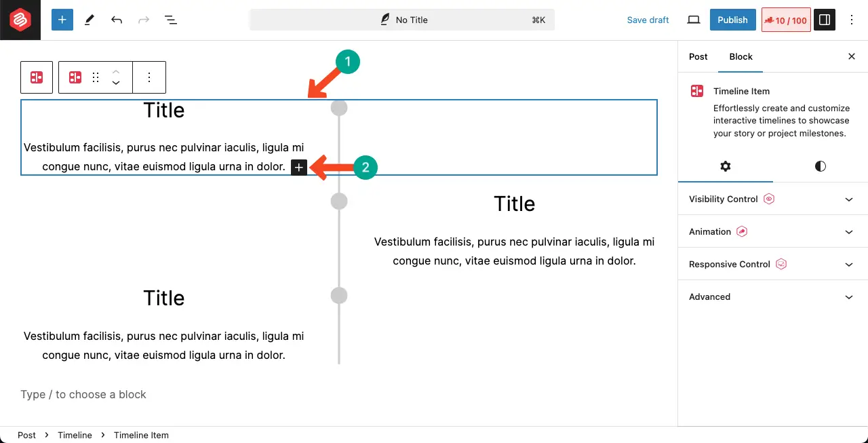The image size is (868, 443).
Task: Open the three-dot block options menu
Action: tap(149, 77)
